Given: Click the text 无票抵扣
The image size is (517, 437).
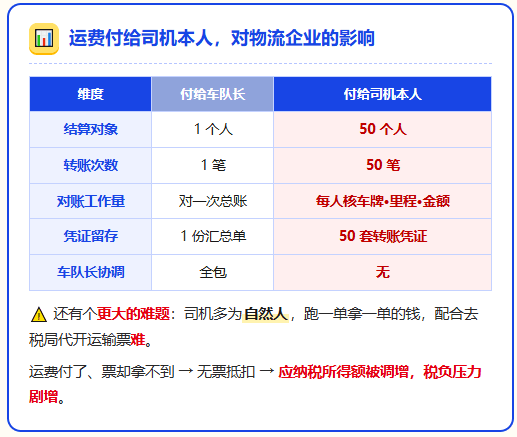Looking at the screenshot, I should point(226,372).
